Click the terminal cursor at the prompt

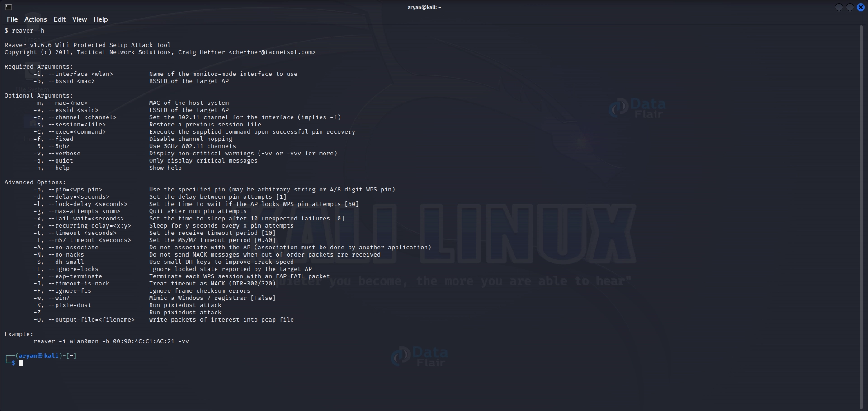21,363
